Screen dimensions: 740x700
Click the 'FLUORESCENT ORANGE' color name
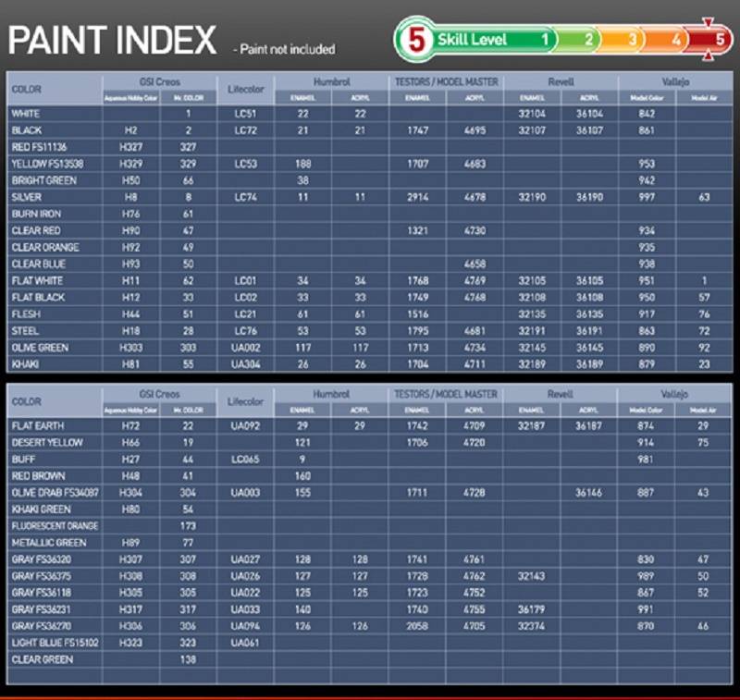(x=55, y=526)
